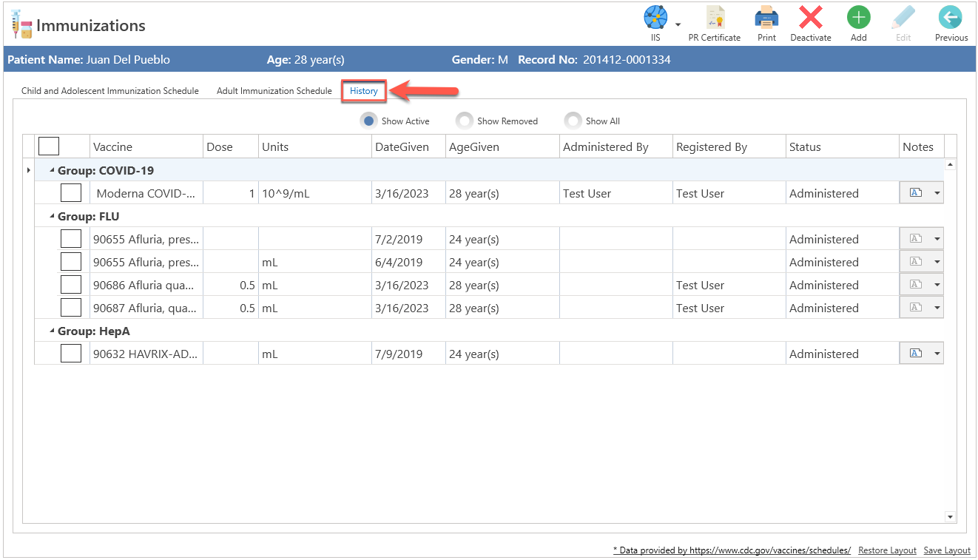The width and height of the screenshot is (978, 560).
Task: Click the row indicator arrow beside COVID-19 group
Action: [x=29, y=170]
